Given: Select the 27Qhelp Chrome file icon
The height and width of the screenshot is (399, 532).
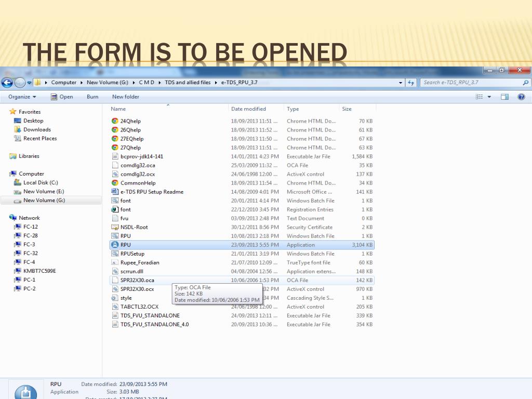Looking at the screenshot, I should [x=115, y=147].
